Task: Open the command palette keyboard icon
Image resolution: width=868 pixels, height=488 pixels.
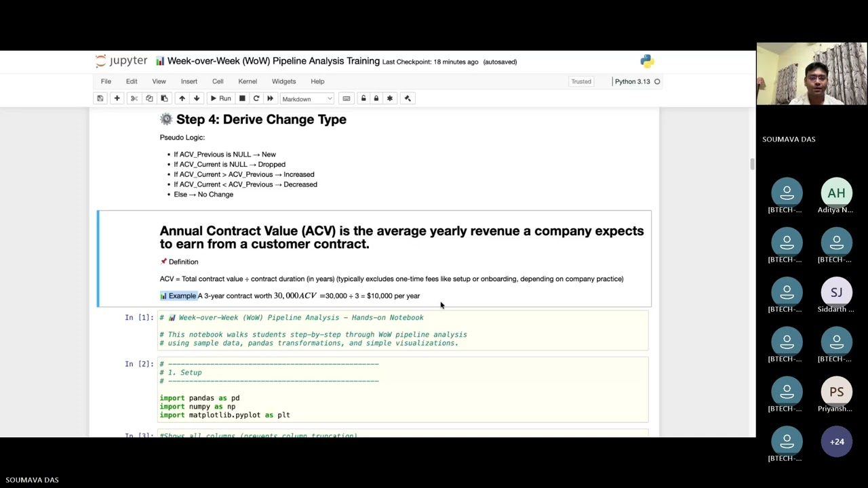Action: [347, 98]
